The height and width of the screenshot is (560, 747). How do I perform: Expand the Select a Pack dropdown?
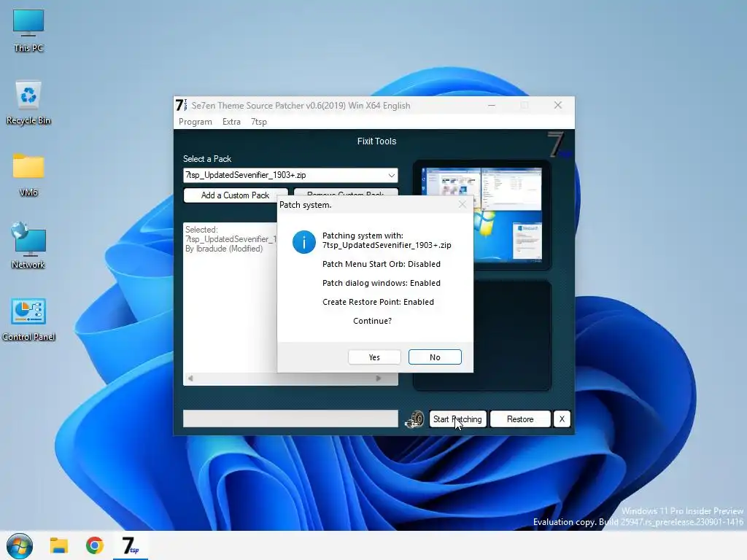[391, 175]
